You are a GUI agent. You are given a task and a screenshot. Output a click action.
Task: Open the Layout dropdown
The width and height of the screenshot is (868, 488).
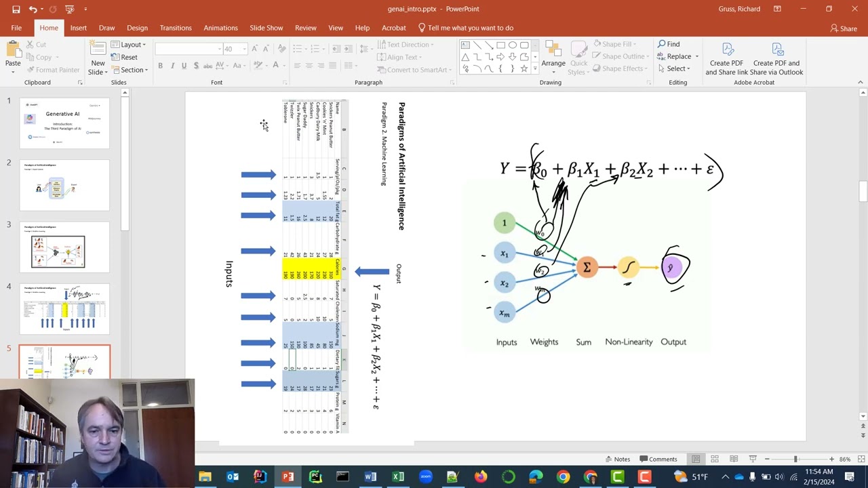[128, 45]
